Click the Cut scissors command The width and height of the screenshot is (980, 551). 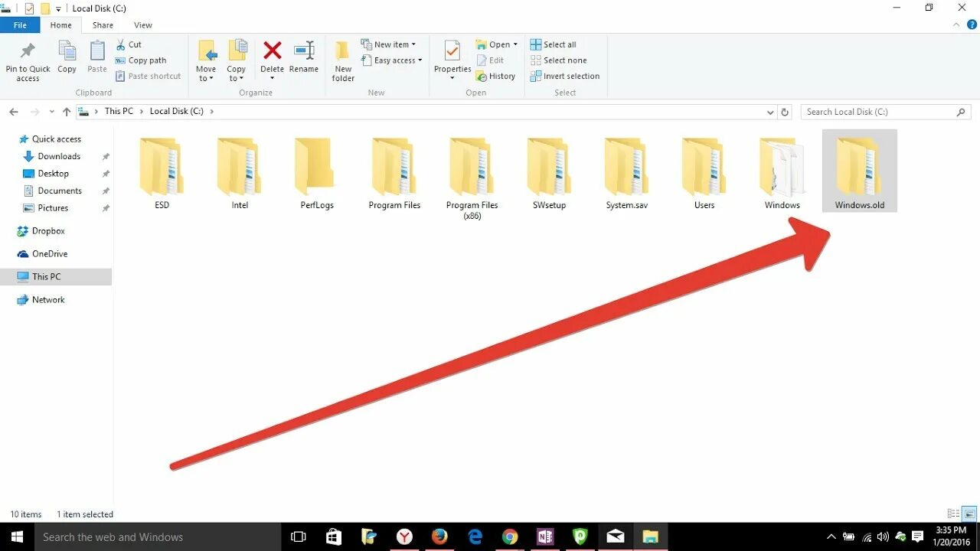click(129, 44)
